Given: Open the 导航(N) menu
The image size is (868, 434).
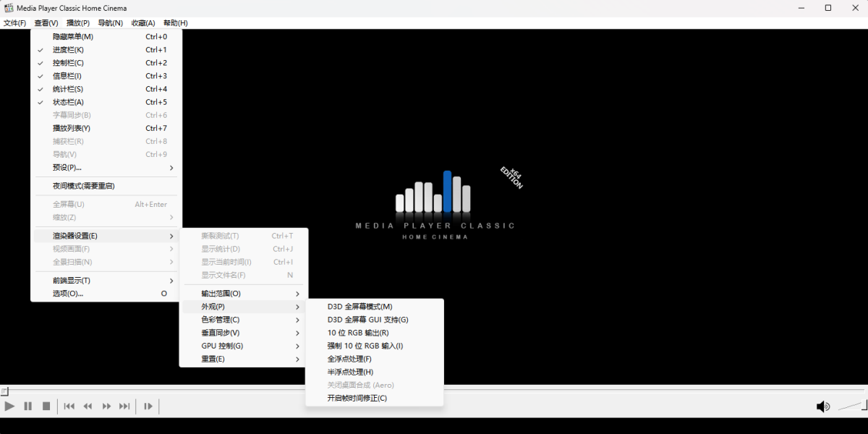Looking at the screenshot, I should coord(111,23).
